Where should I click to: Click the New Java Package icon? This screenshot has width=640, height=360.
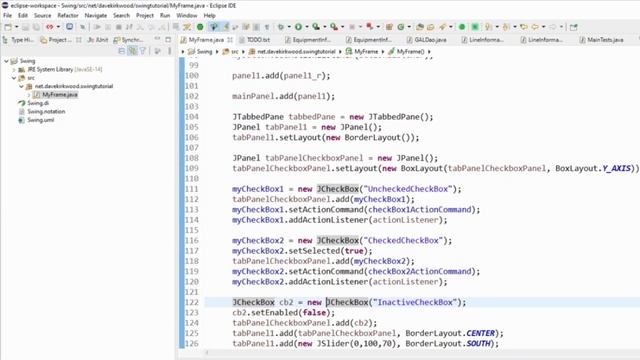[389, 27]
